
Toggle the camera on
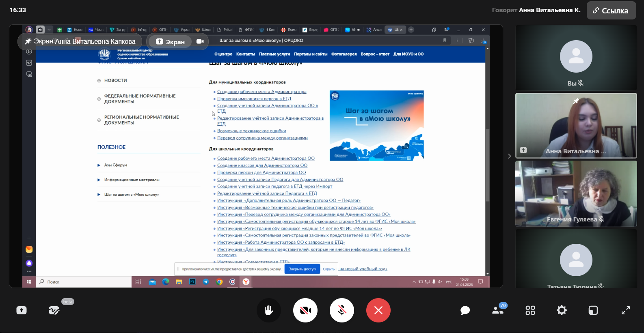coord(305,310)
